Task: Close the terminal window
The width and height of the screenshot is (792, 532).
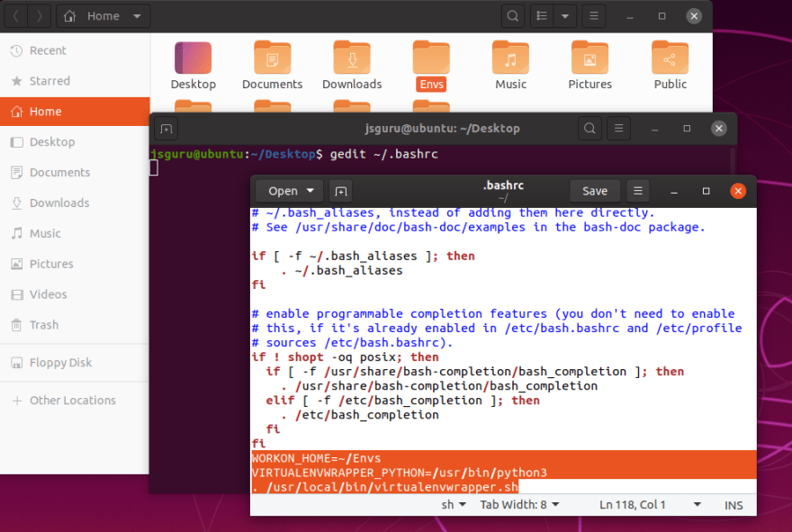Action: pyautogui.click(x=719, y=129)
